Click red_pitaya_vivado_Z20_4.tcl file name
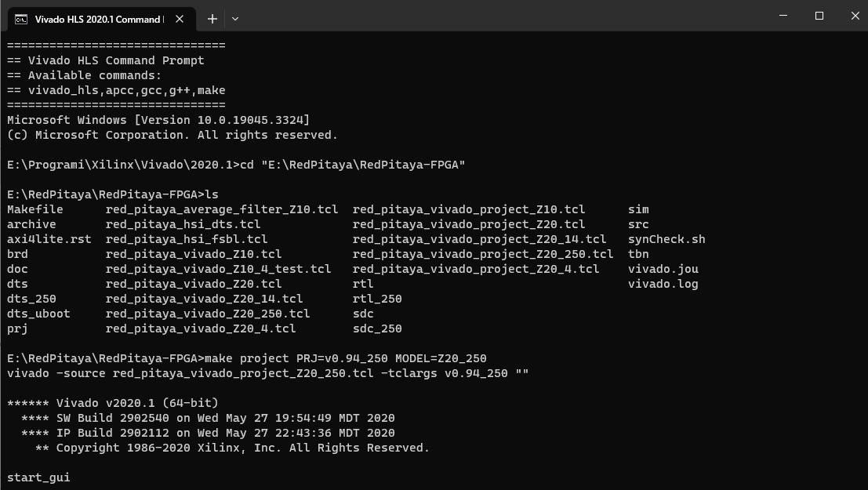Image resolution: width=868 pixels, height=490 pixels. pos(201,328)
